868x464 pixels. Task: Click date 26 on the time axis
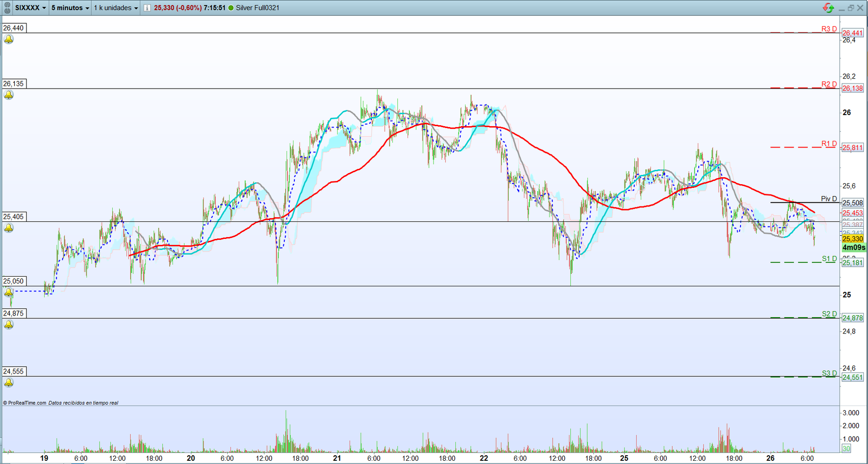[771, 458]
